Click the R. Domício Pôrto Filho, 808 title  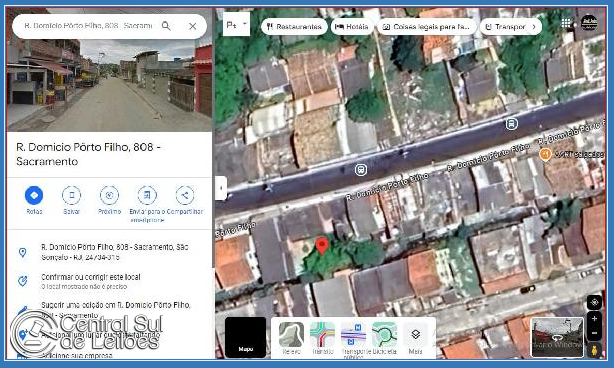(88, 154)
